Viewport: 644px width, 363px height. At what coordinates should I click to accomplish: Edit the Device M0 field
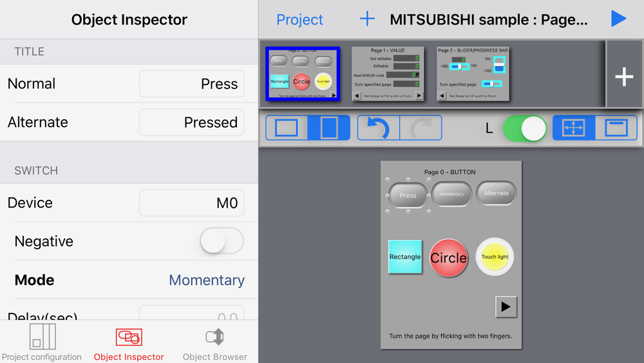pyautogui.click(x=192, y=202)
